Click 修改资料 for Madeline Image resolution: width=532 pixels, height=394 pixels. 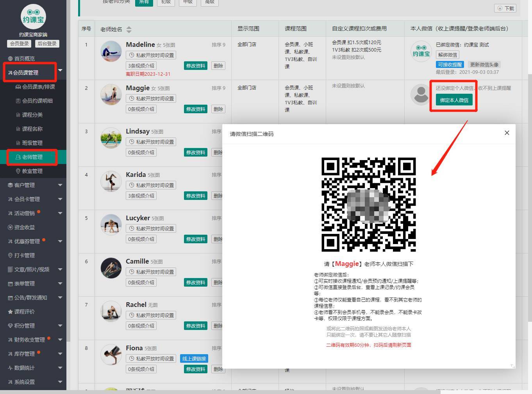point(195,66)
